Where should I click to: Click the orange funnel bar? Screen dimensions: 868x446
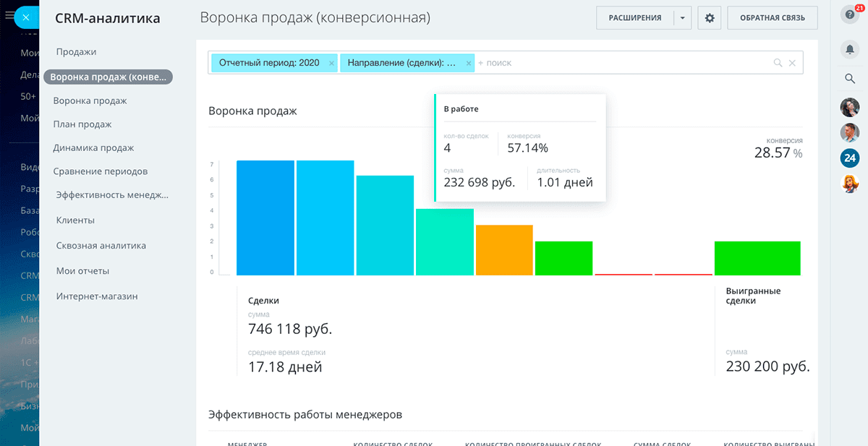point(504,250)
